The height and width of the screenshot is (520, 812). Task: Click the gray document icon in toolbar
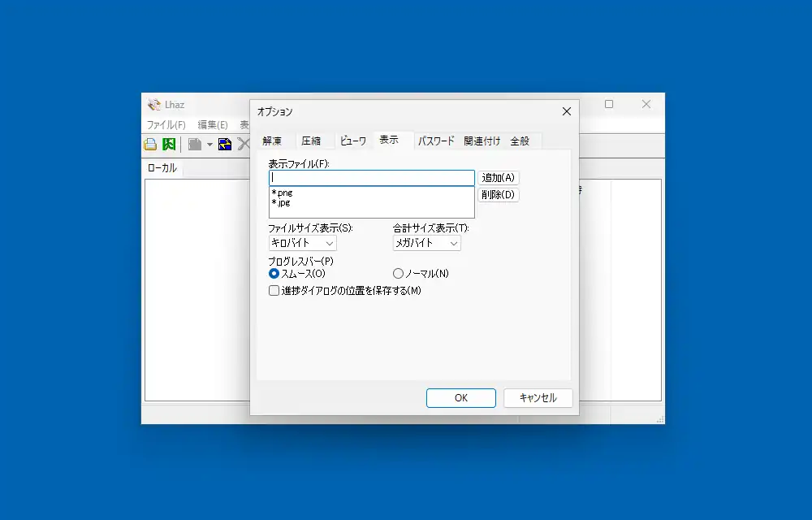point(195,145)
